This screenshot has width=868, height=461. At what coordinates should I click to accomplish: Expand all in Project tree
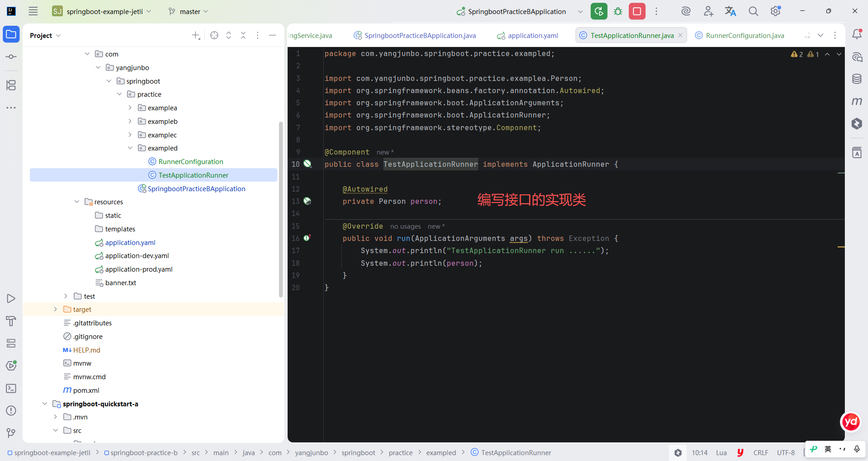(x=229, y=35)
